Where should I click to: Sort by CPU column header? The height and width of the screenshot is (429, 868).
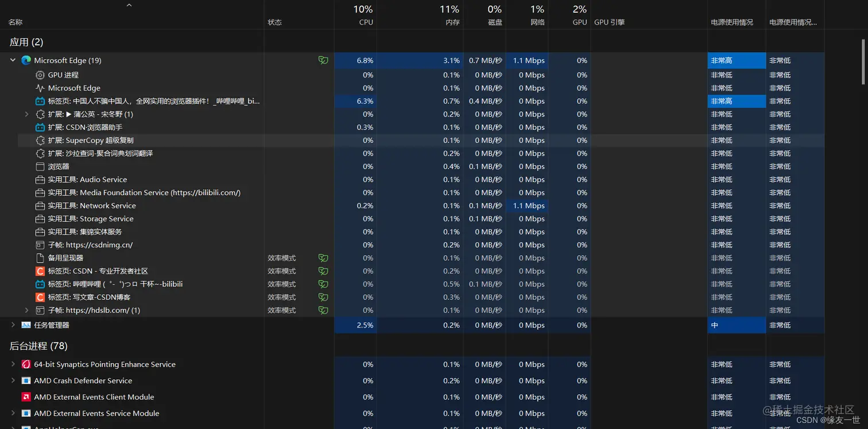pos(366,22)
